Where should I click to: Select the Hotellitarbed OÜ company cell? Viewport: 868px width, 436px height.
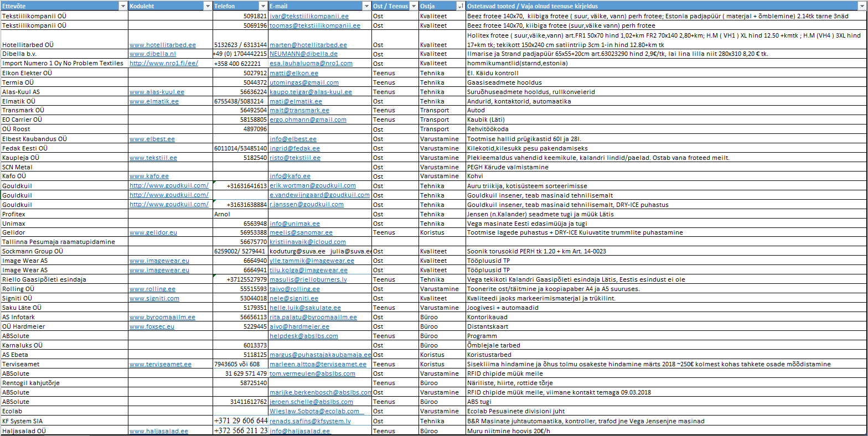point(64,40)
